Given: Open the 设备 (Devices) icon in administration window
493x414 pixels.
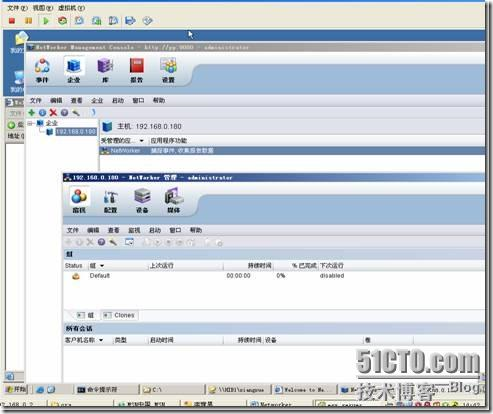Looking at the screenshot, I should 142,200.
